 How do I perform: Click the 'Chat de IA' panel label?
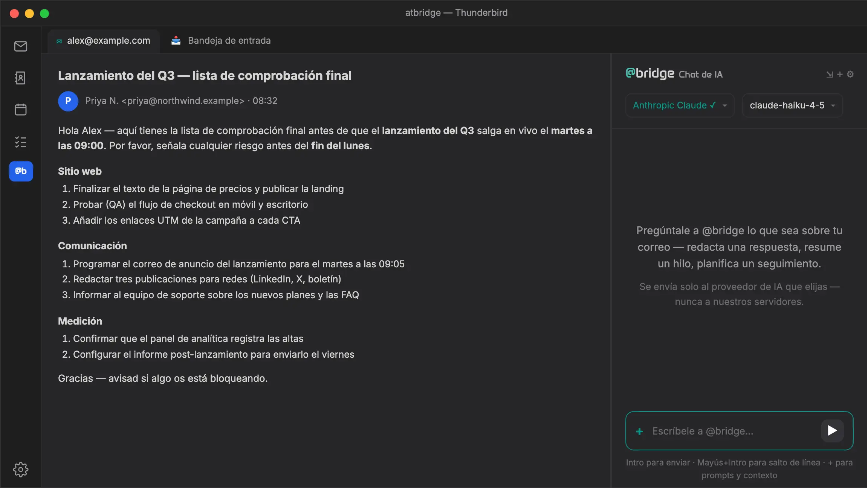click(x=700, y=75)
